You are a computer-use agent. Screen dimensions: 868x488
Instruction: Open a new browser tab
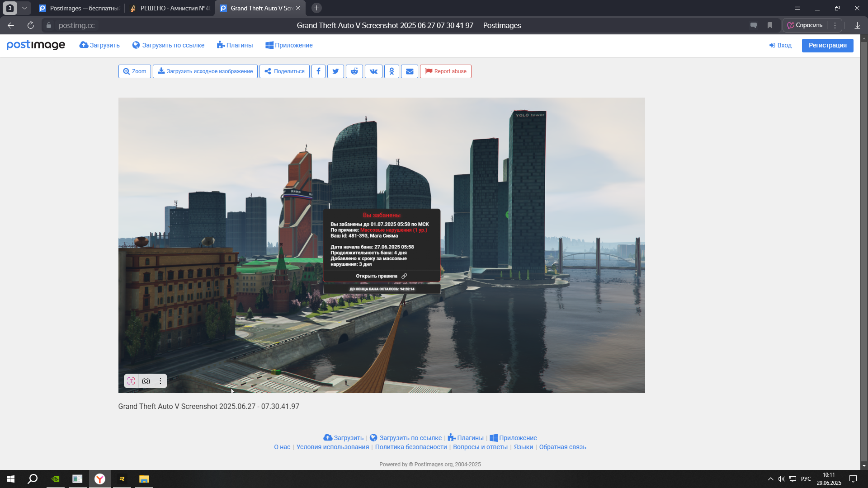pos(316,8)
